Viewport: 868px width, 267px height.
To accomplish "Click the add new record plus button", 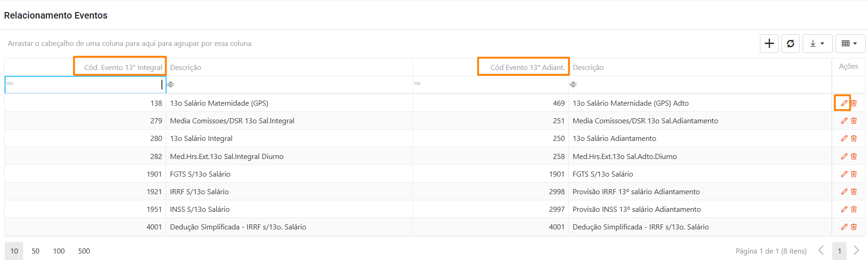I will coord(769,44).
